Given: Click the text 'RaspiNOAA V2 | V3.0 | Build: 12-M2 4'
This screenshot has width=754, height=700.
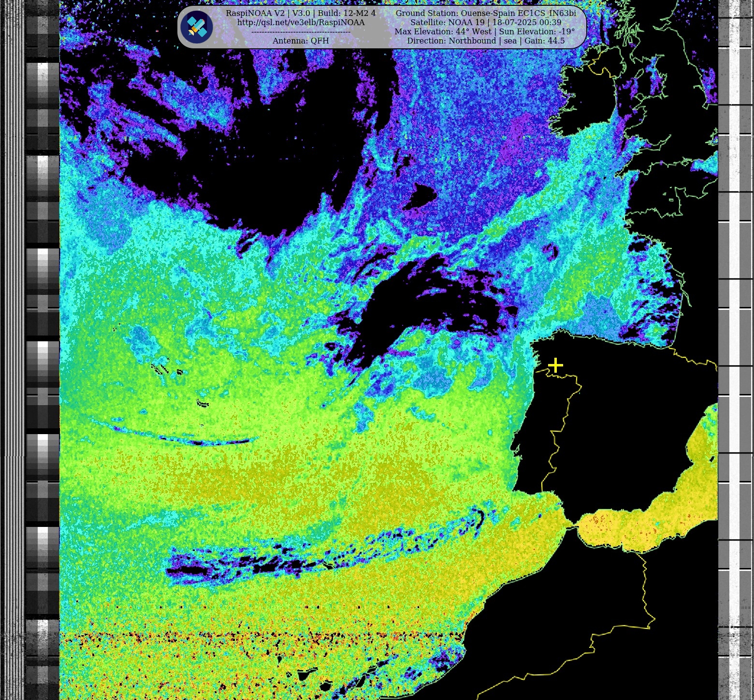Looking at the screenshot, I should (301, 13).
